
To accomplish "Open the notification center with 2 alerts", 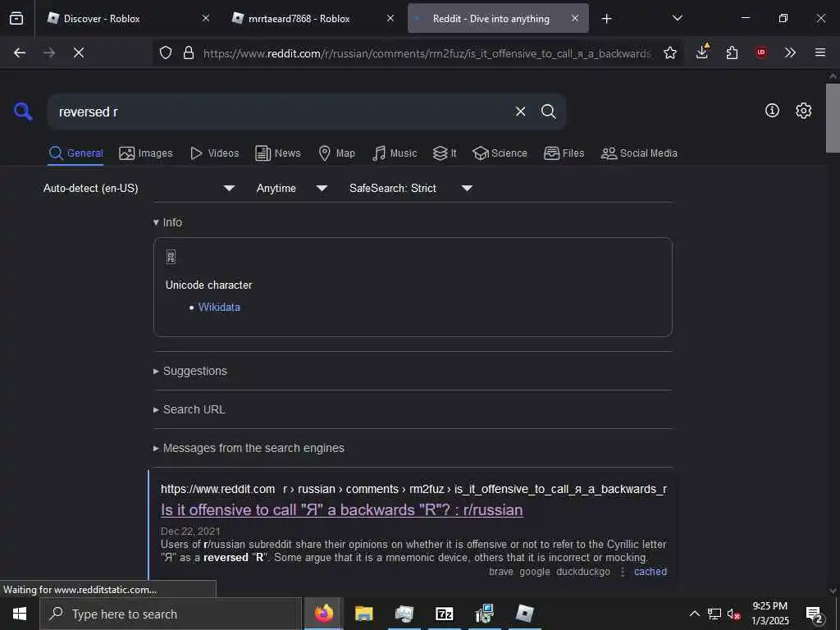I will [x=814, y=614].
